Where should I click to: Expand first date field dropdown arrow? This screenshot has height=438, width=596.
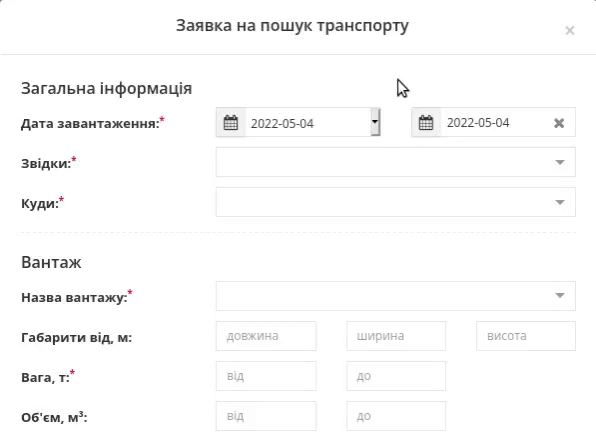pos(375,122)
